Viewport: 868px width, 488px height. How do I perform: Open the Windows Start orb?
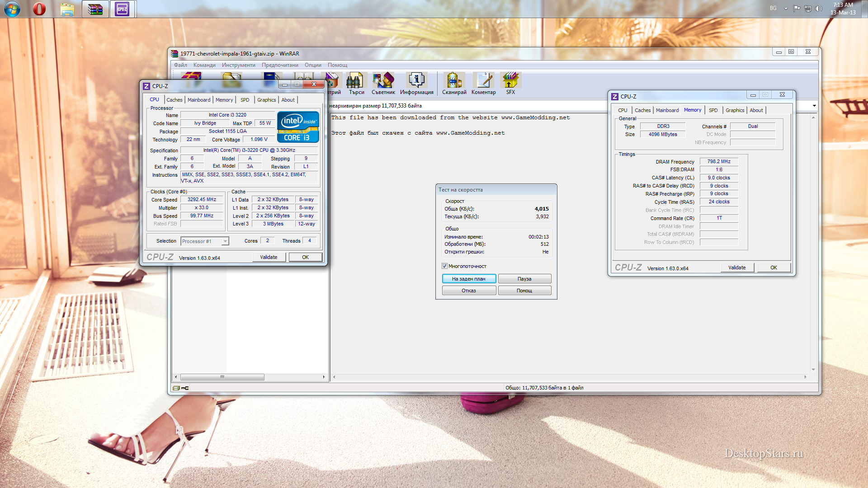point(12,9)
